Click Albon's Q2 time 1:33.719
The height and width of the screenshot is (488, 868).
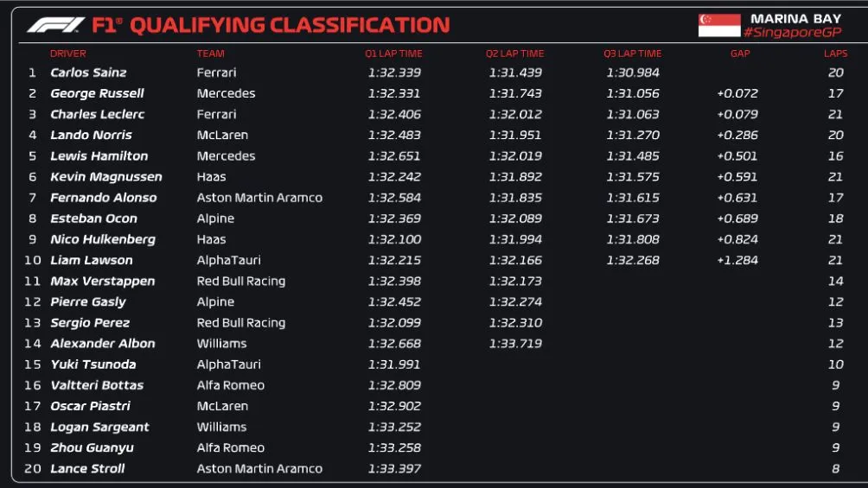pyautogui.click(x=515, y=344)
